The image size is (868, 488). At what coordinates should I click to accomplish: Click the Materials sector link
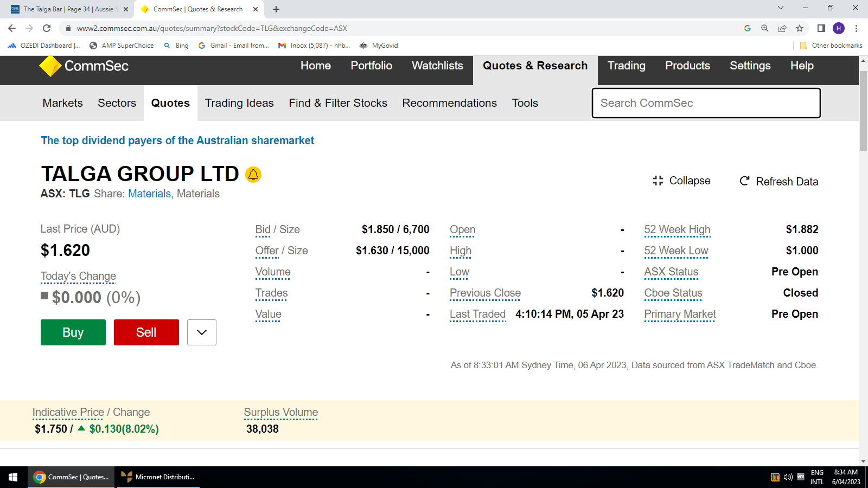point(149,194)
